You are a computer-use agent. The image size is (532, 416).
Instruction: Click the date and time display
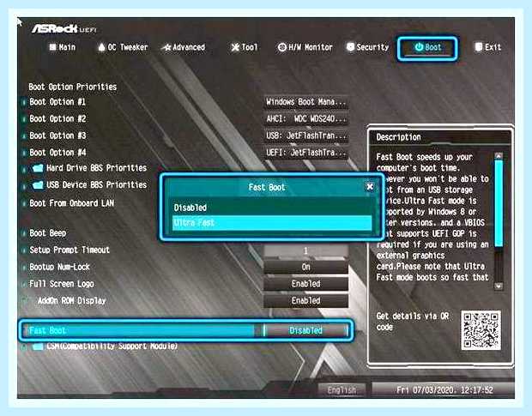(x=444, y=390)
